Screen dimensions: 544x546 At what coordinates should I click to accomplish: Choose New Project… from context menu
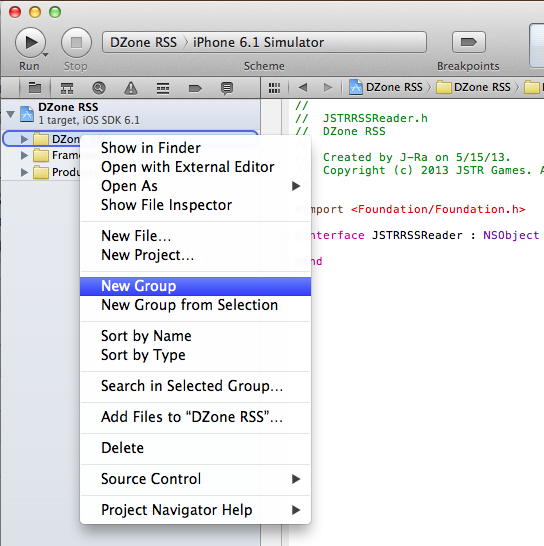pyautogui.click(x=195, y=255)
